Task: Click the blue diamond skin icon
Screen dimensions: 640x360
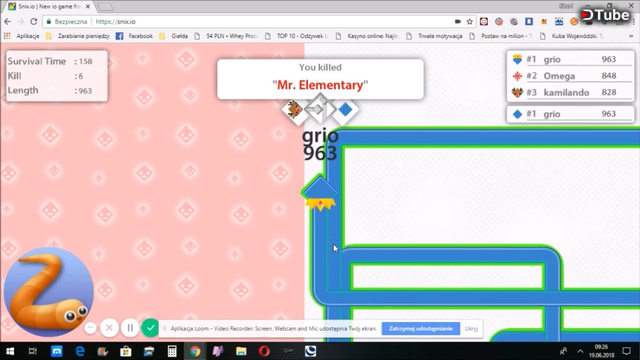Action: coord(345,109)
